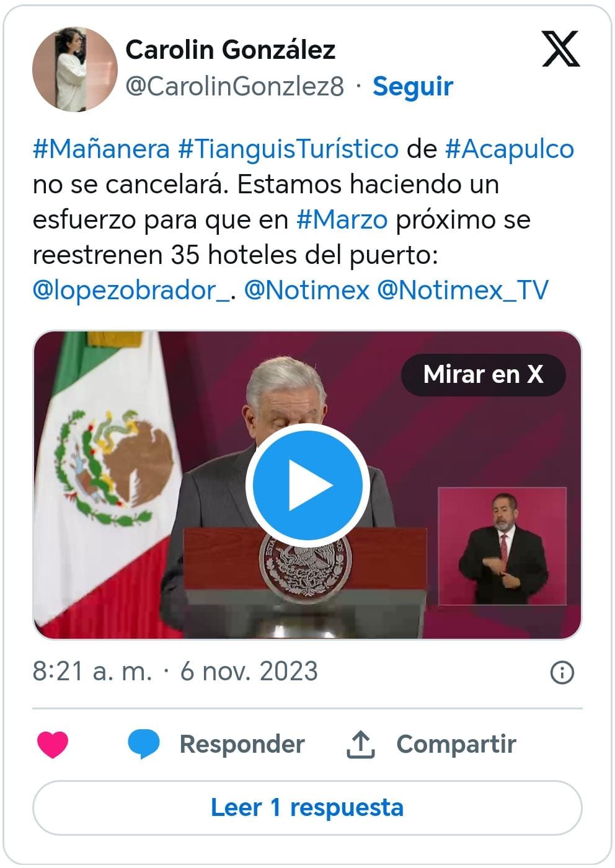Open the tweet info icon
The width and height of the screenshot is (615, 868).
tap(562, 672)
